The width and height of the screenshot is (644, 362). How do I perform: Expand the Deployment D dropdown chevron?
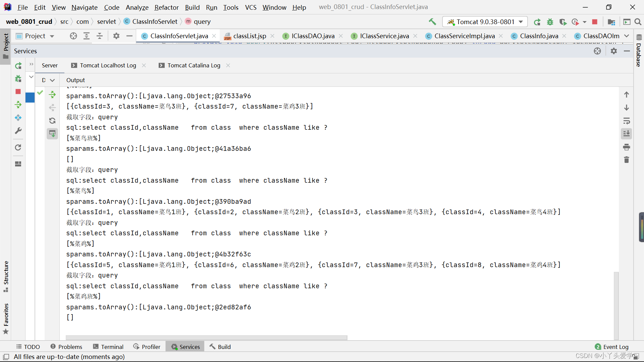52,80
